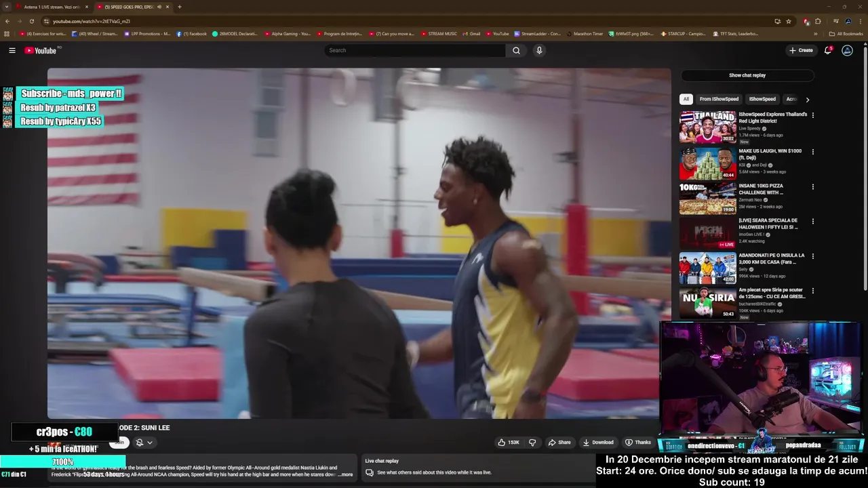Screen dimensions: 868x488
Task: Open the TFT Stats, Leaderboard bookmark
Action: pyautogui.click(x=736, y=33)
